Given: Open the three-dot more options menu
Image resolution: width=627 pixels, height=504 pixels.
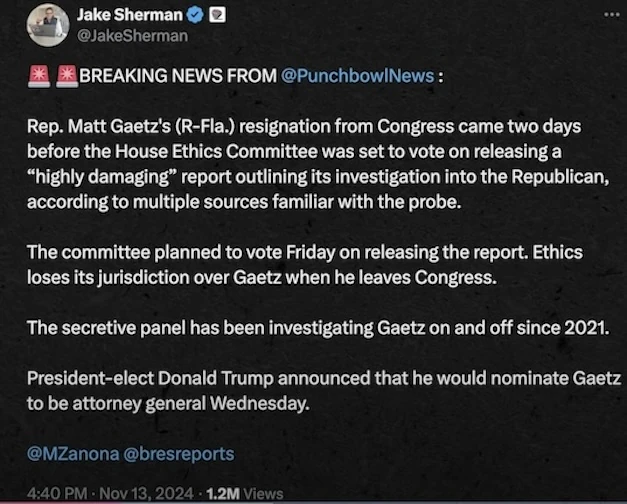Looking at the screenshot, I should 611,15.
